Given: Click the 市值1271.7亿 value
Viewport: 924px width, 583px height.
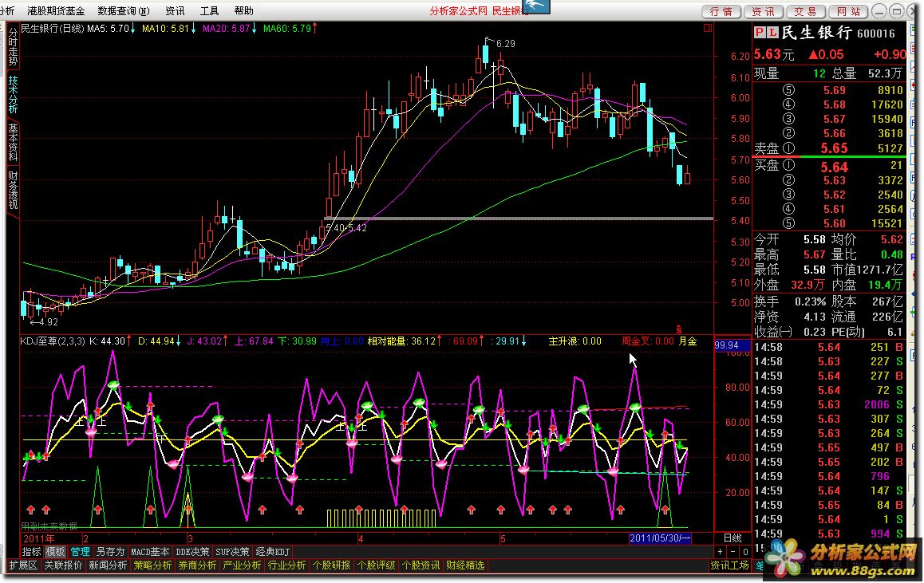Looking at the screenshot, I should 867,270.
